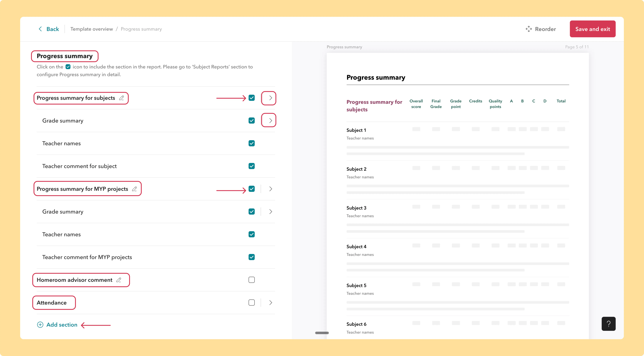Click the Reorder move icon
The width and height of the screenshot is (644, 356).
(528, 29)
